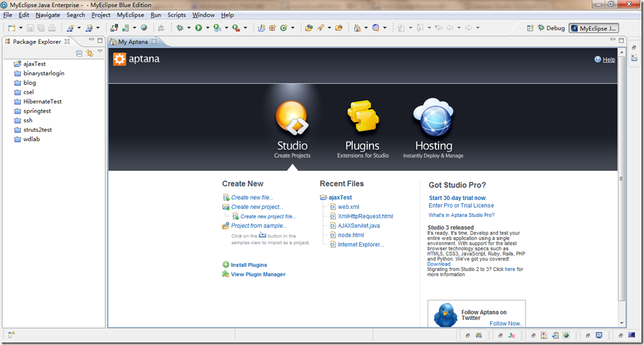Click the Console monitor fast view icon
Viewport: 644px width, 345px height.
tap(600, 336)
